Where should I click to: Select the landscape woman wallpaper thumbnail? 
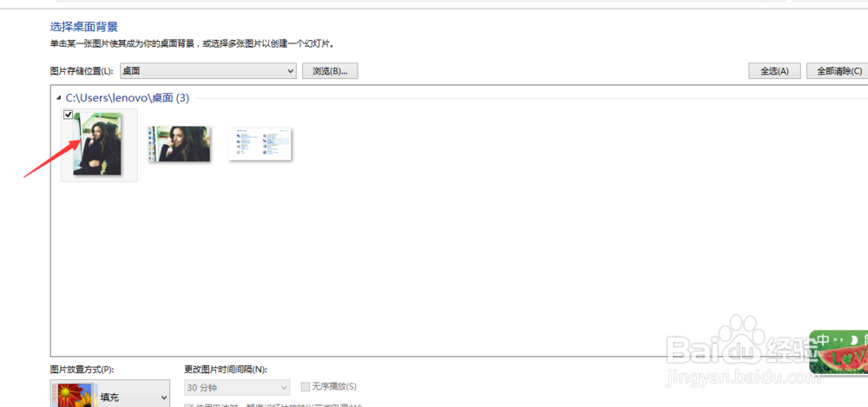point(180,144)
